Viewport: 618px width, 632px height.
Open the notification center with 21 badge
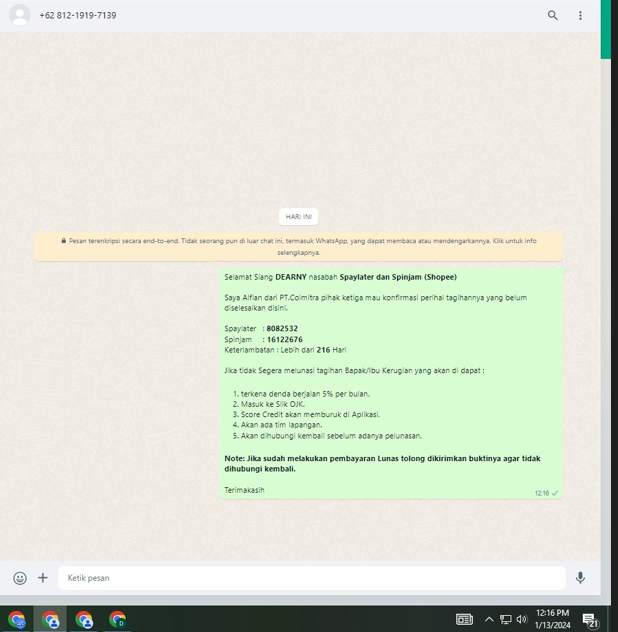[x=591, y=620]
